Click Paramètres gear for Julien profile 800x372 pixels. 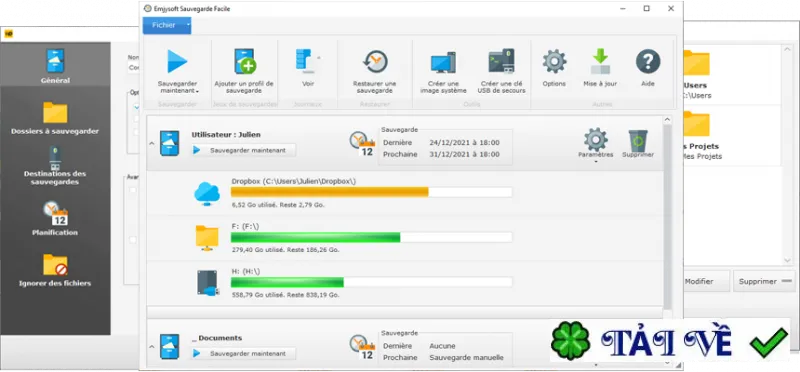[595, 139]
